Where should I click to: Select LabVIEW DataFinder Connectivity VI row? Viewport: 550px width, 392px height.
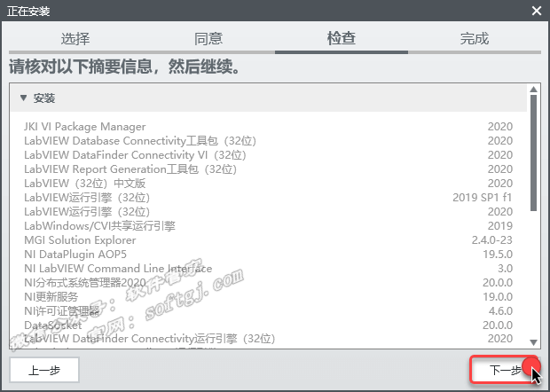(268, 155)
